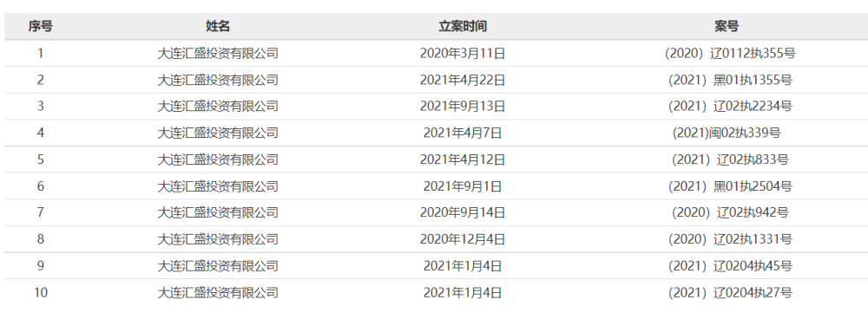Image resolution: width=868 pixels, height=319 pixels.
Task: Click the 立案时间 column header
Action: (x=463, y=26)
